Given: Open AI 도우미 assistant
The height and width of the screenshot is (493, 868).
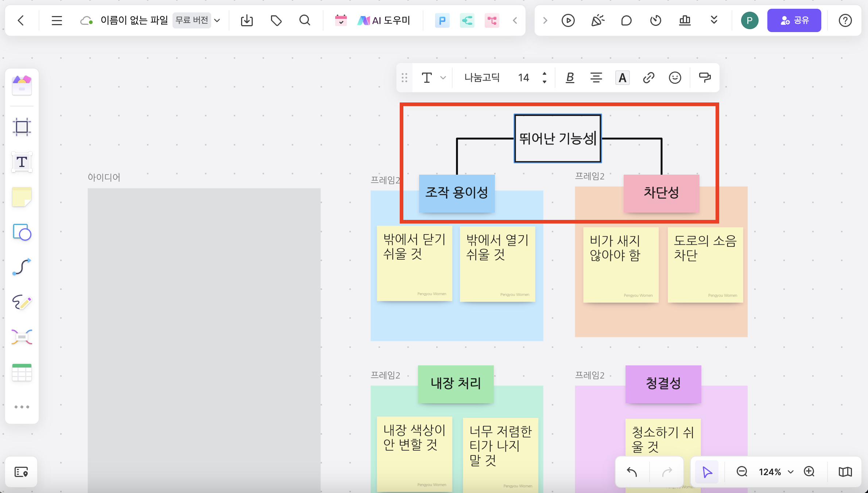Looking at the screenshot, I should (x=384, y=20).
